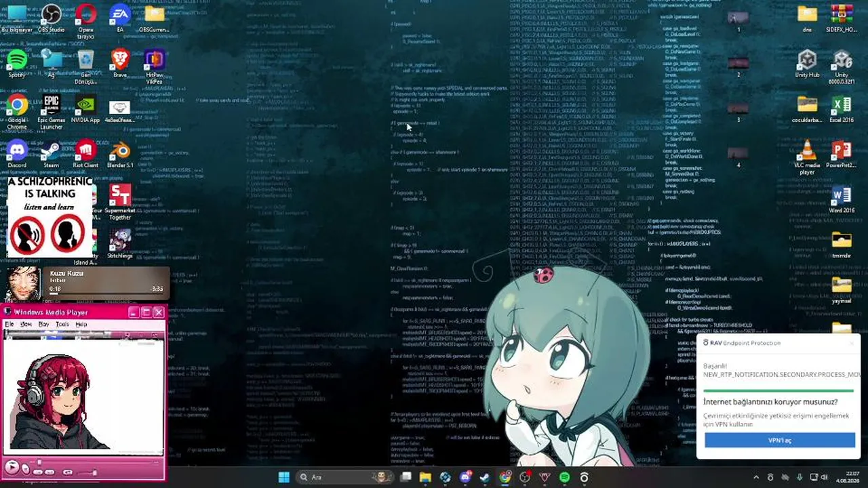Image resolution: width=868 pixels, height=488 pixels.
Task: Open the View menu in Windows Media Player
Action: [26, 324]
